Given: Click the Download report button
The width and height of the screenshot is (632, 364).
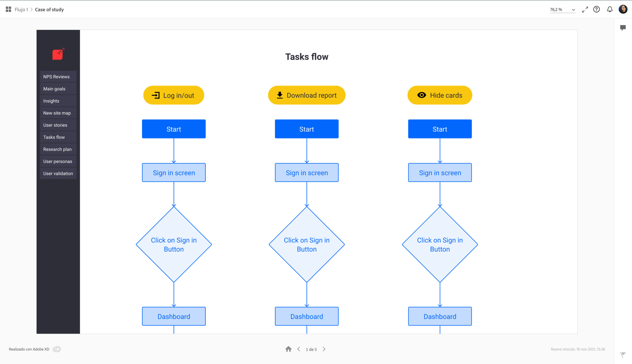Looking at the screenshot, I should [306, 95].
